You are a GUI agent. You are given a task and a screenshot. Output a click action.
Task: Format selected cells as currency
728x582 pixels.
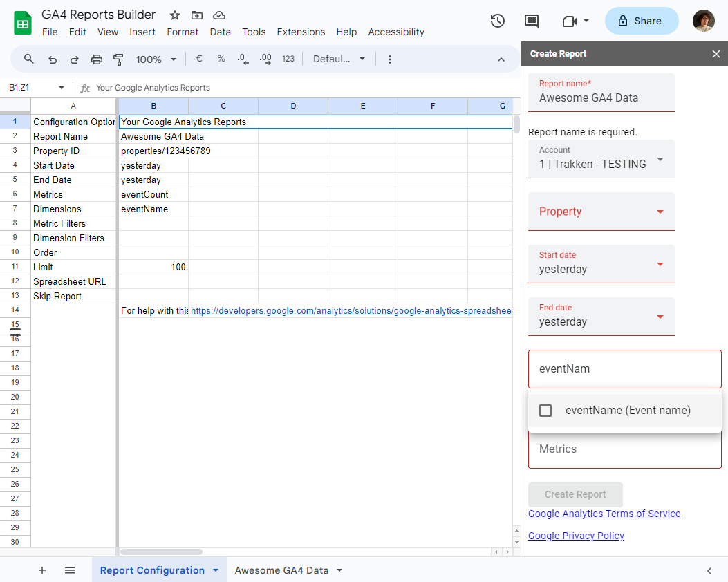[x=198, y=59]
